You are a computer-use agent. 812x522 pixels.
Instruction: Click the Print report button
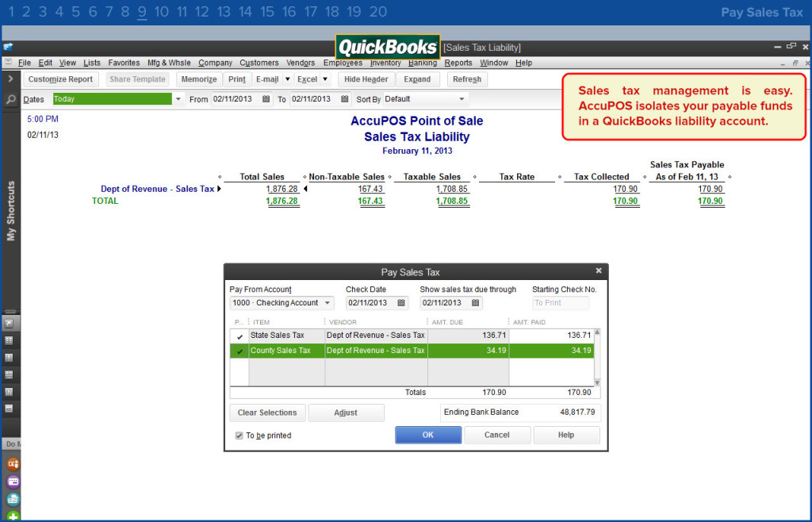pyautogui.click(x=236, y=79)
